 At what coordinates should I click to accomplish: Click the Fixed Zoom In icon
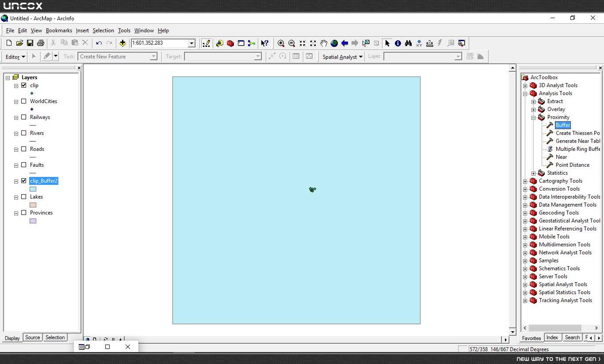click(x=302, y=43)
